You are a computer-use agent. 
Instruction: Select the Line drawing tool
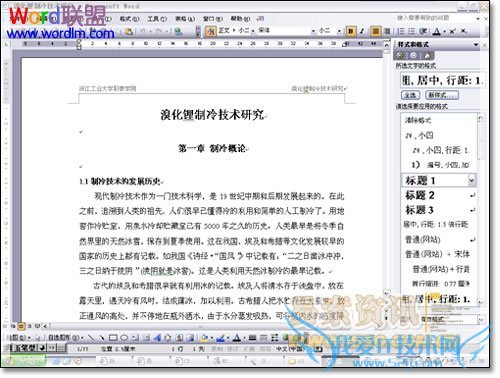tap(91, 338)
